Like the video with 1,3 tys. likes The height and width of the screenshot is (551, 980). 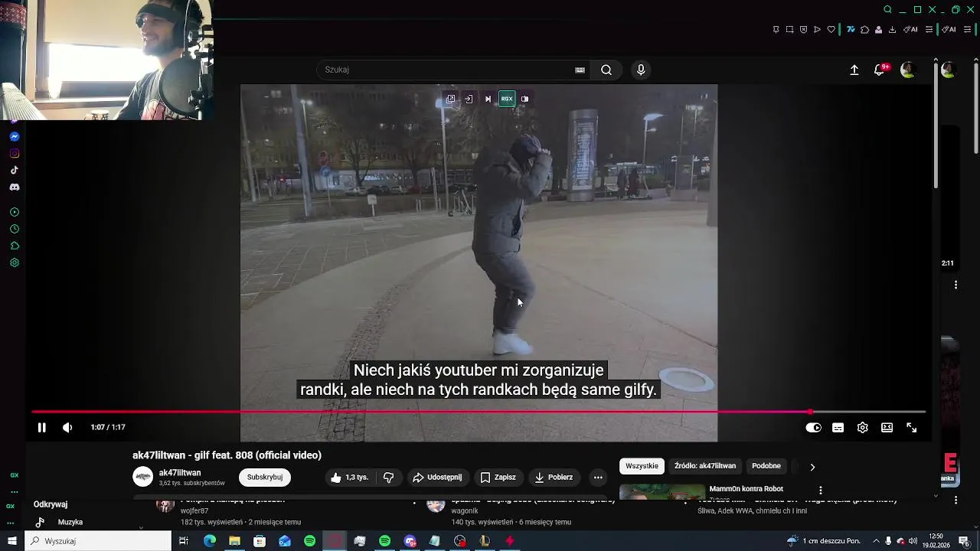(349, 478)
